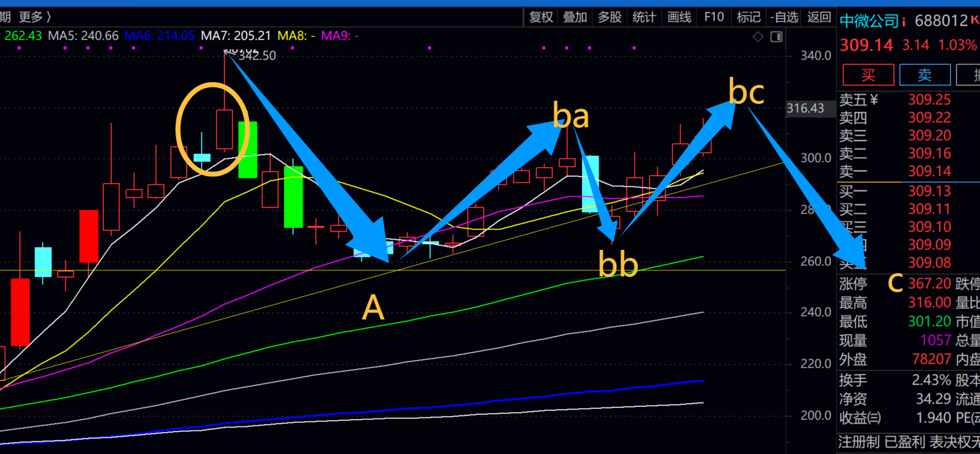Click the 中微公司 stock name
This screenshot has width=980, height=454.
click(869, 21)
